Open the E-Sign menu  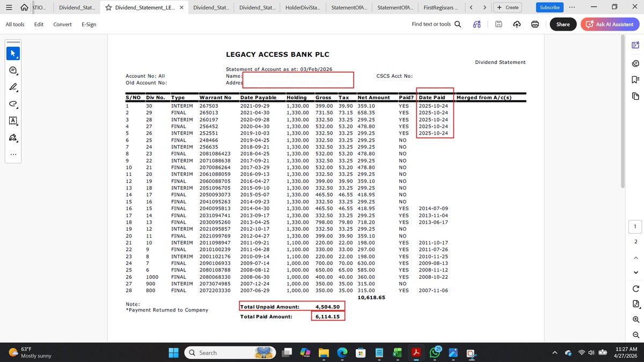click(89, 24)
